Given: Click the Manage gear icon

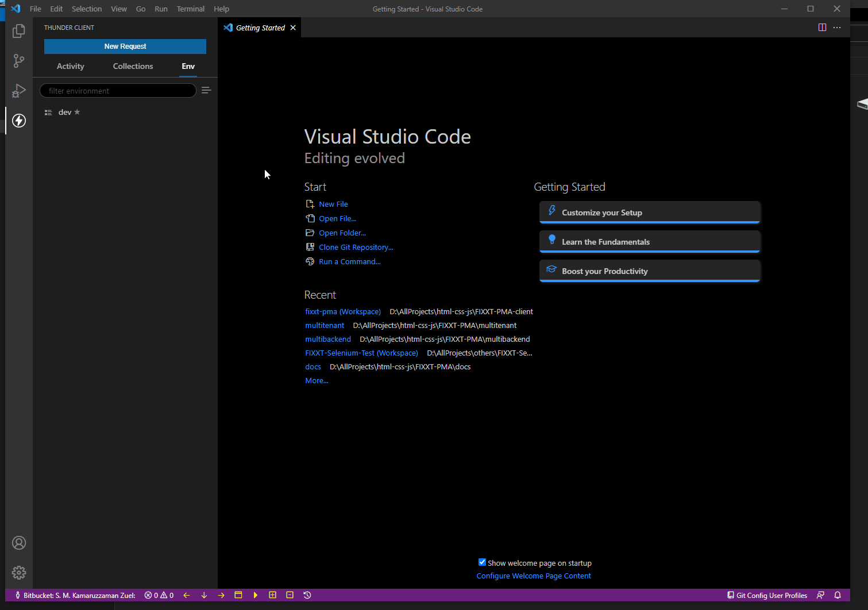Looking at the screenshot, I should [x=19, y=572].
